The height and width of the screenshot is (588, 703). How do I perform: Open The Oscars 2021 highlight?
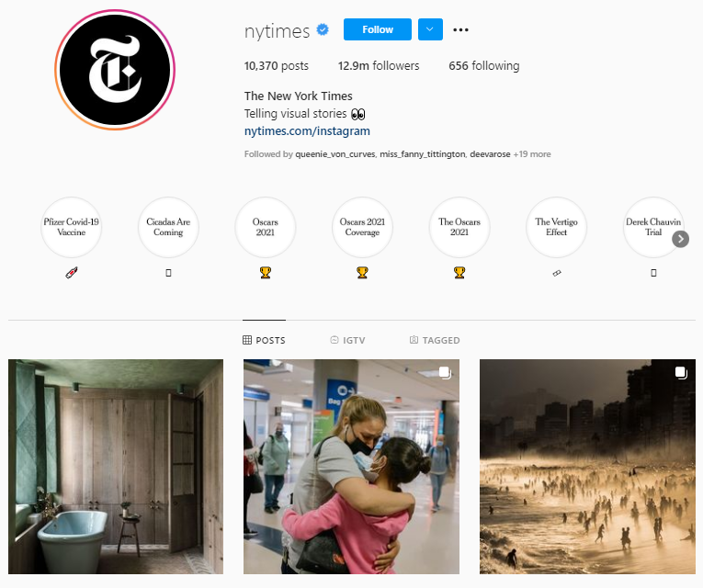(x=459, y=227)
